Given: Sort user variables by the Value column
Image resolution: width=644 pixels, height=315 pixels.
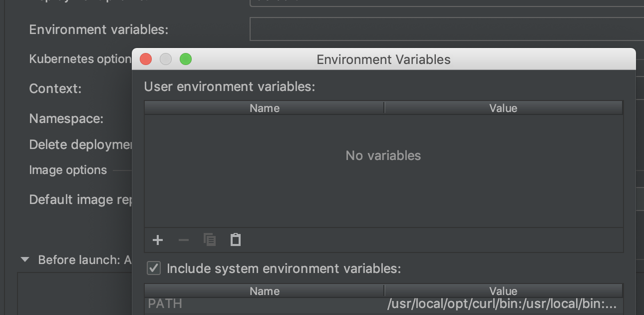Looking at the screenshot, I should pos(503,107).
